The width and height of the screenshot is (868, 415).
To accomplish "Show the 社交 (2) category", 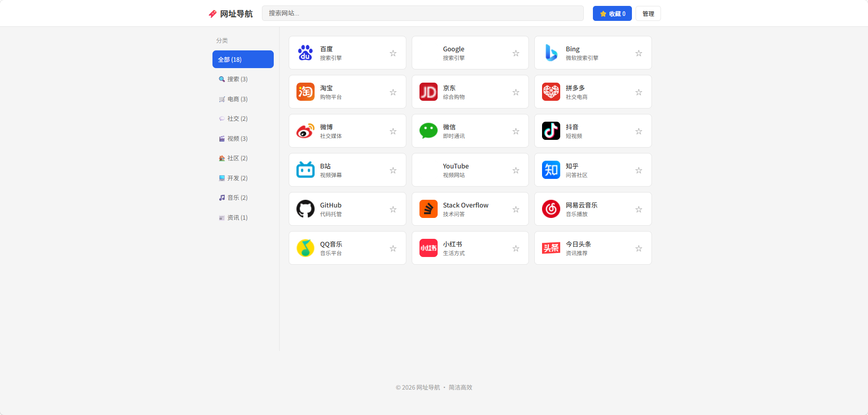I will click(x=243, y=119).
